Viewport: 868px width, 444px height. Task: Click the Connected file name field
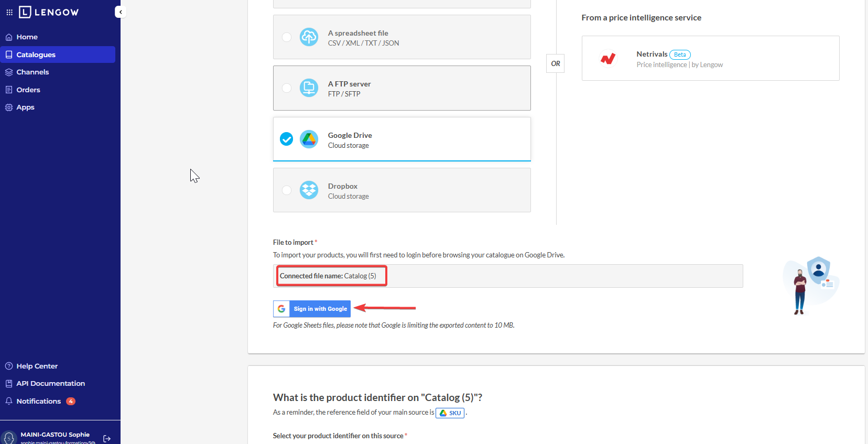click(x=507, y=276)
